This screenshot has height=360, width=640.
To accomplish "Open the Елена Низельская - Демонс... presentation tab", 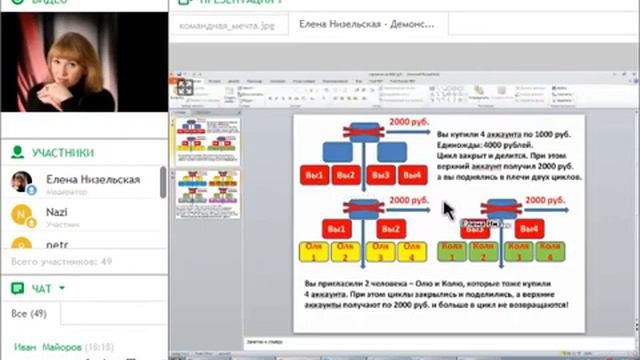I will [x=367, y=24].
